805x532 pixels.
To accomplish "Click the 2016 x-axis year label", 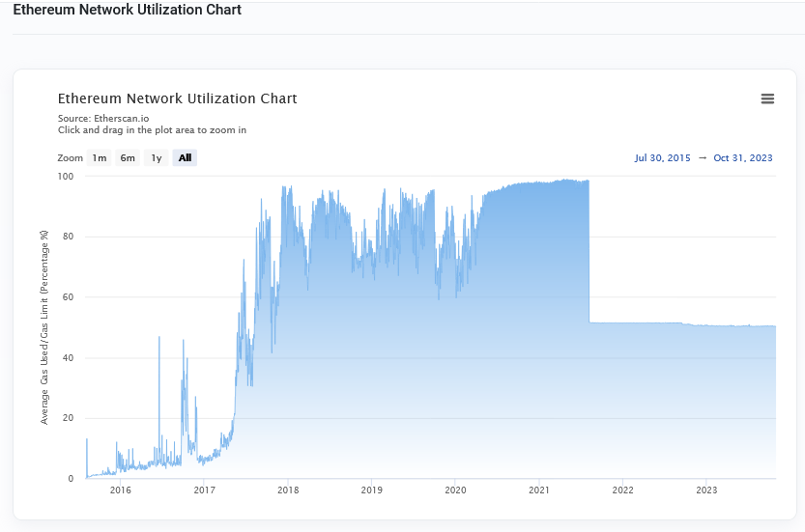I will pos(121,490).
